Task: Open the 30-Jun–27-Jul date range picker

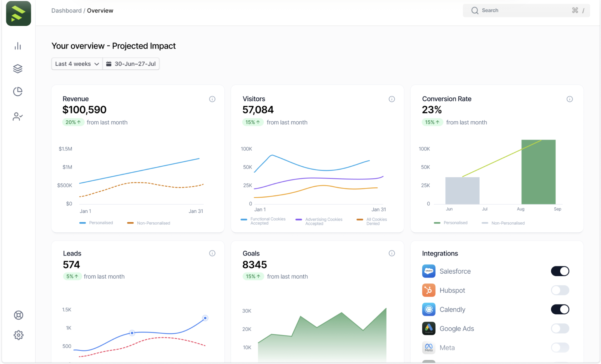Action: tap(131, 64)
